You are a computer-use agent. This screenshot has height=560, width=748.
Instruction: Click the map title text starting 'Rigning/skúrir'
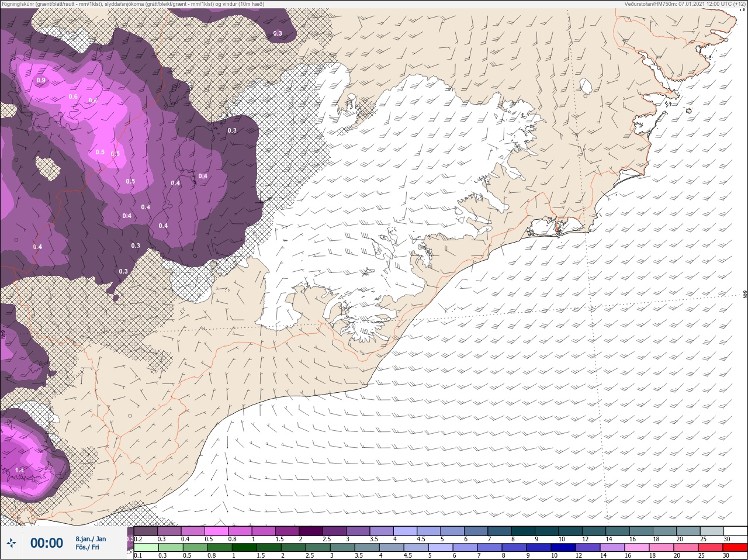pos(133,4)
